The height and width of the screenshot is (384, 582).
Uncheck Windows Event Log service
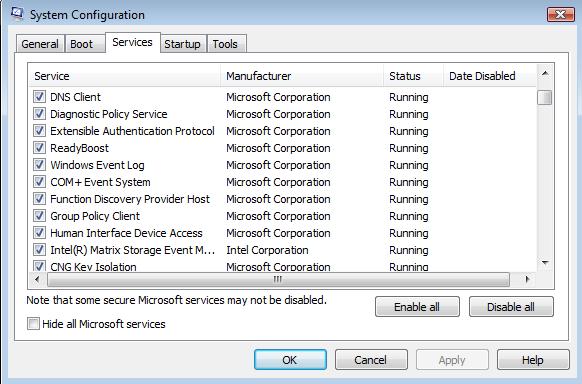tap(39, 165)
